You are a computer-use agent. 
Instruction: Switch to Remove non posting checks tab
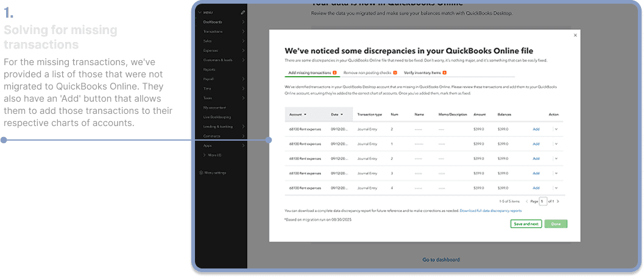pos(370,72)
